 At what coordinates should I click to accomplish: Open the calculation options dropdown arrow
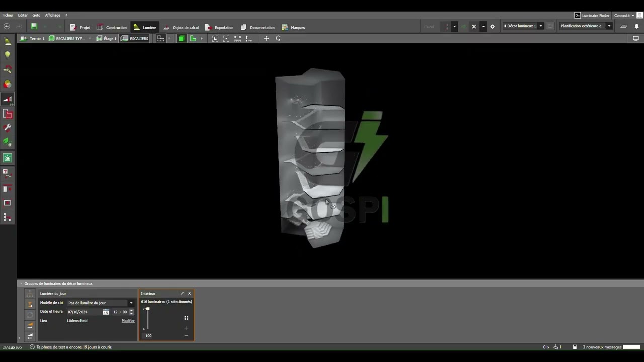[454, 26]
